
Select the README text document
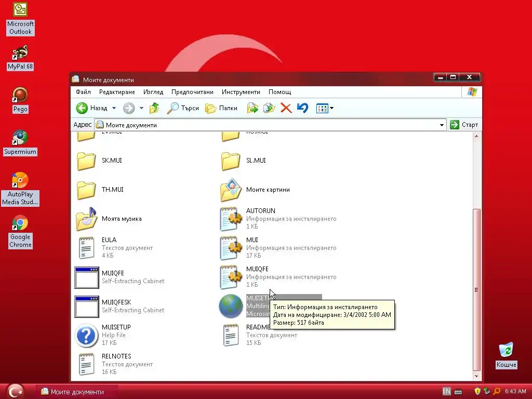pos(260,335)
